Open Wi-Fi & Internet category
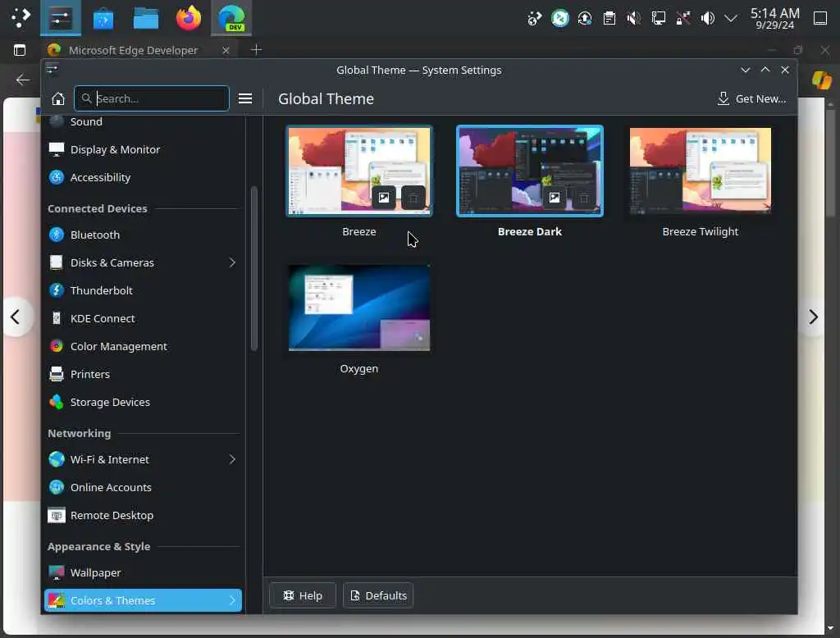This screenshot has height=638, width=840. pos(143,459)
